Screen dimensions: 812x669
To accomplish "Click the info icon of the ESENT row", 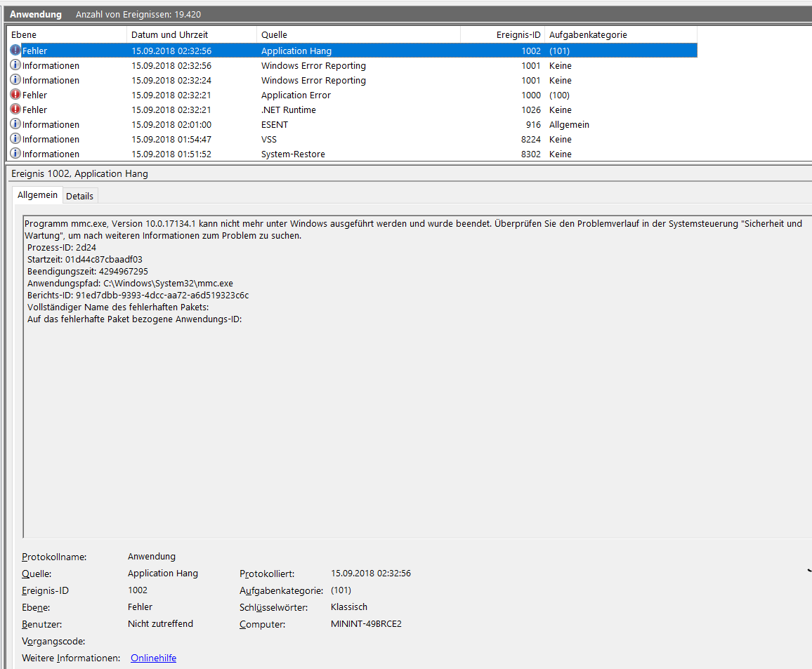I will 15,124.
